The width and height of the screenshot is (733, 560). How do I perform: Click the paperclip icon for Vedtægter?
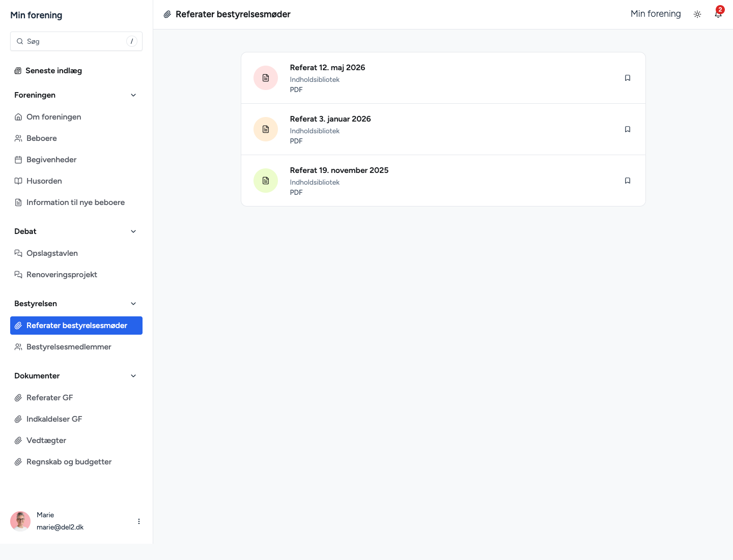(x=18, y=440)
